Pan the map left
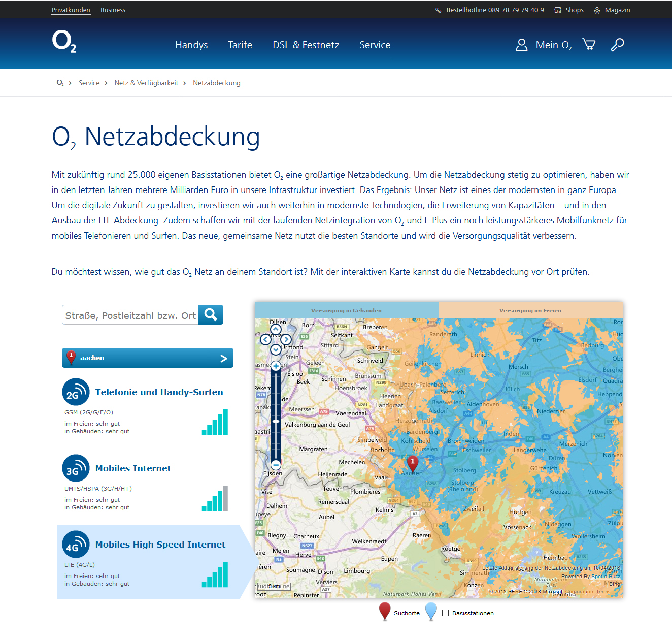This screenshot has width=672, height=640. tap(265, 339)
